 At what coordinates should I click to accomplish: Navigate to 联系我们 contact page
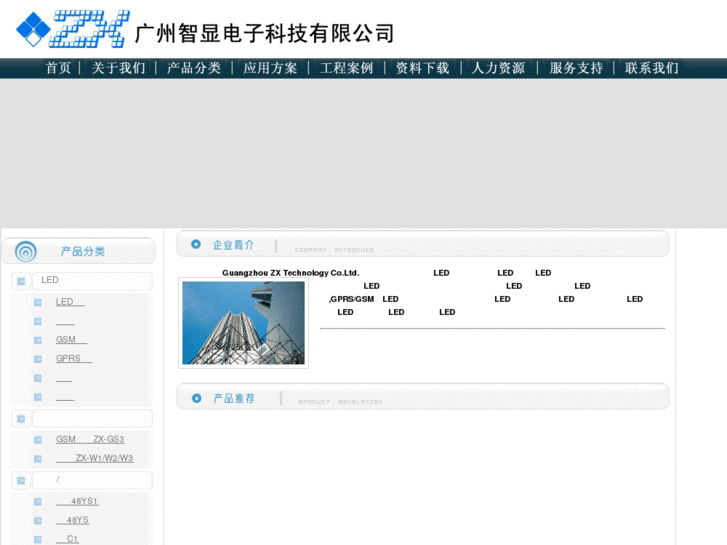pyautogui.click(x=651, y=68)
